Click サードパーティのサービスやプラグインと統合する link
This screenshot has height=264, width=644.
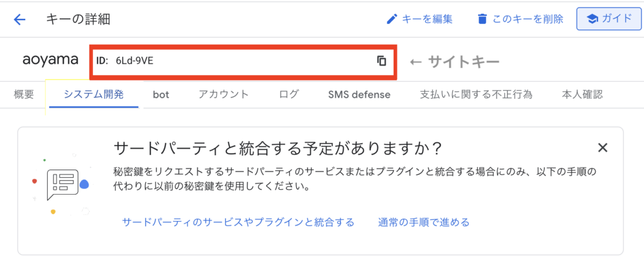(238, 222)
